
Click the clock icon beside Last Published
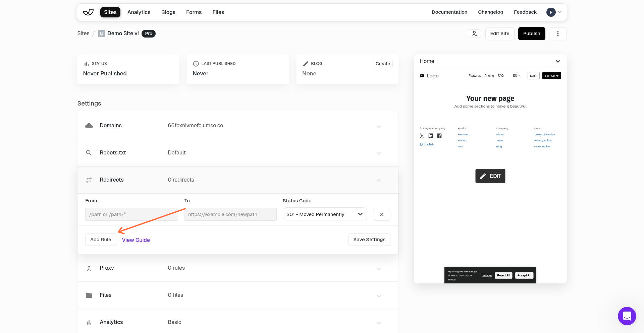tap(196, 63)
